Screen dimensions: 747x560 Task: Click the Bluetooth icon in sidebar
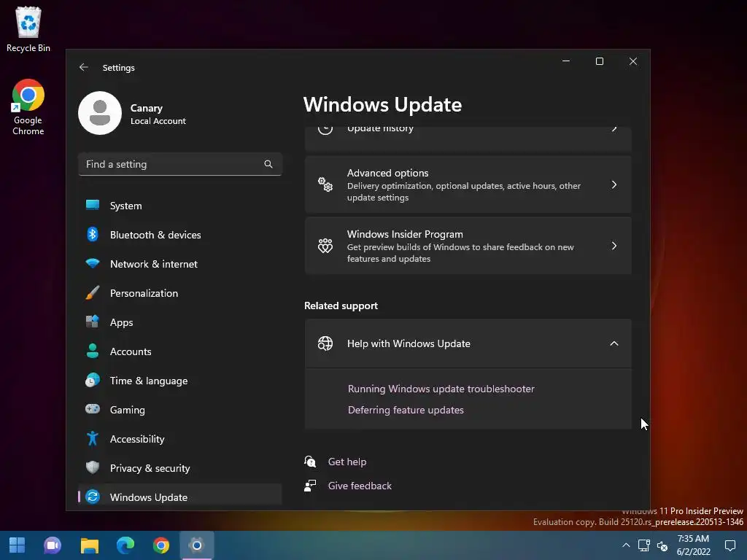93,234
